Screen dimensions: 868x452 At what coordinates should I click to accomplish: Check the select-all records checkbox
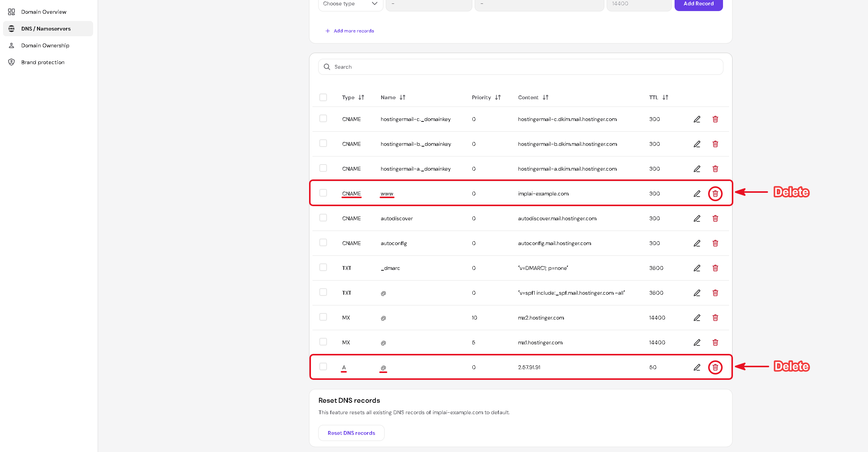[x=323, y=97]
